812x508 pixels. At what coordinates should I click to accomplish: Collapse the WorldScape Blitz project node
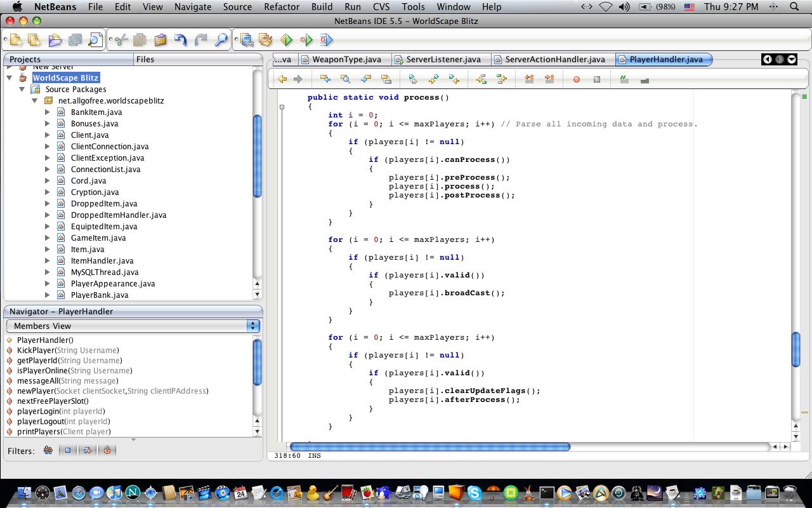[x=10, y=77]
